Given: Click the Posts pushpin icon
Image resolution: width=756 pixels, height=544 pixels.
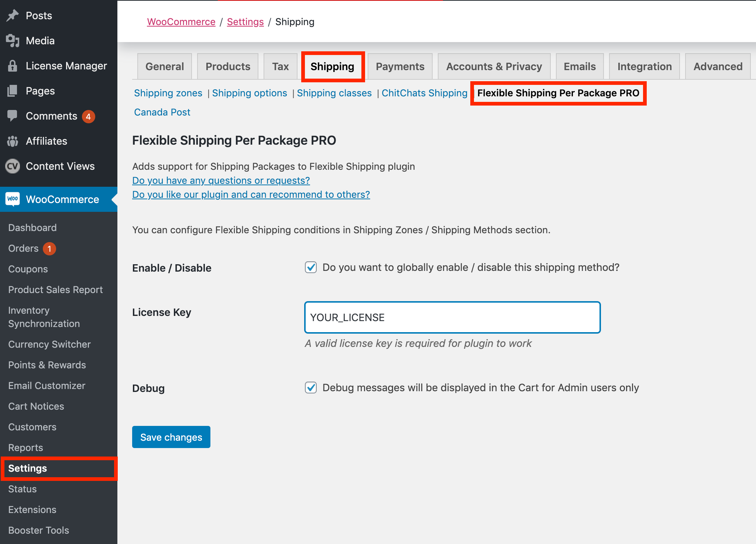Looking at the screenshot, I should 13,16.
